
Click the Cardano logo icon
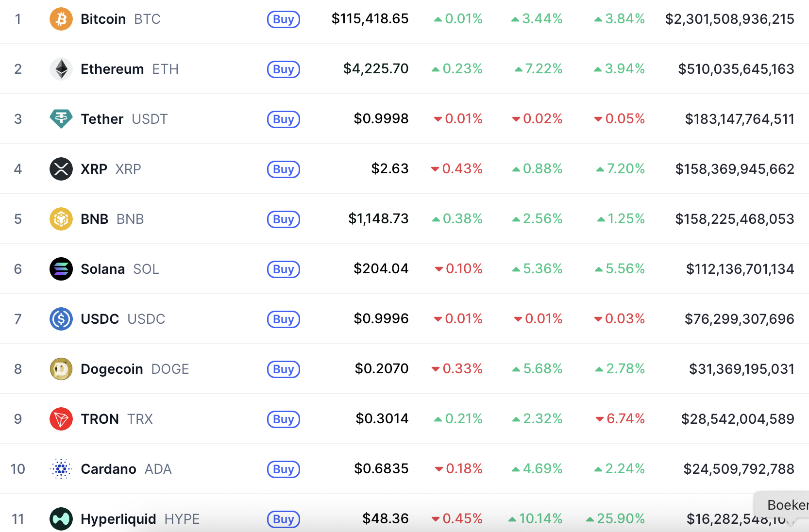[x=61, y=469]
